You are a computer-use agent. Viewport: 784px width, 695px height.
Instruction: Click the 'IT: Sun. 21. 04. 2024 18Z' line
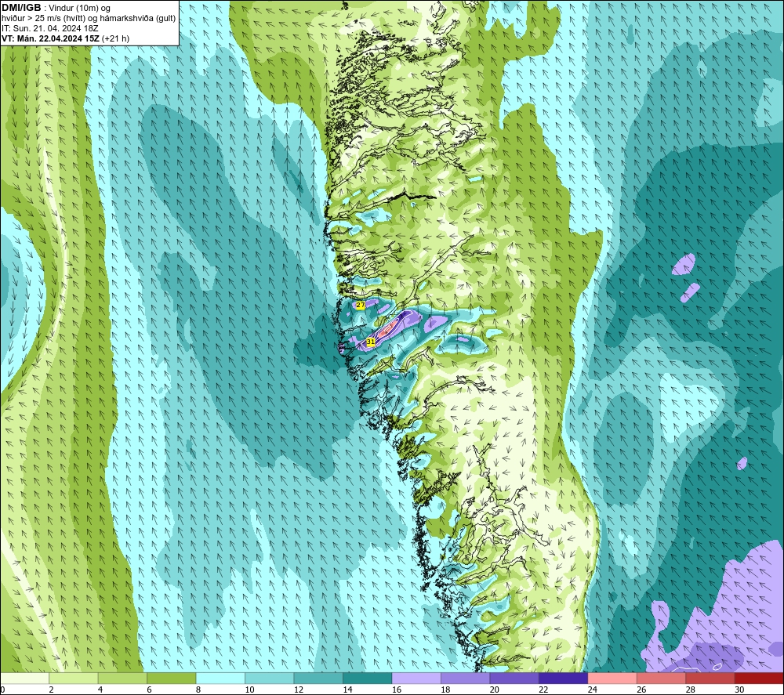[x=50, y=28]
